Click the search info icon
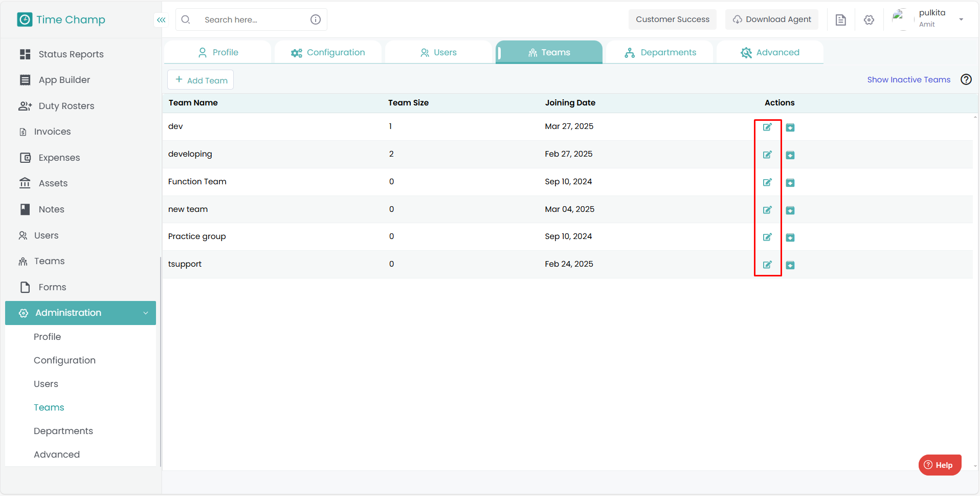980x496 pixels. [316, 19]
